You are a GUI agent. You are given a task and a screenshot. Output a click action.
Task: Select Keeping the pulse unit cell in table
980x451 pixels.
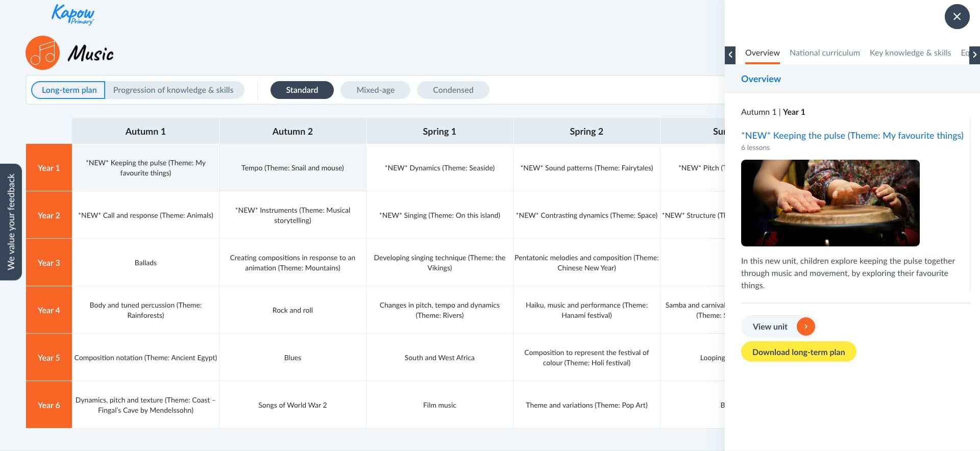[145, 168]
